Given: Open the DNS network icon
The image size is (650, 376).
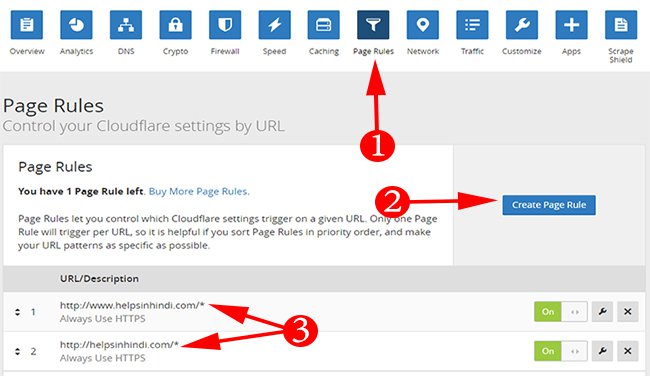Looking at the screenshot, I should coord(126,25).
